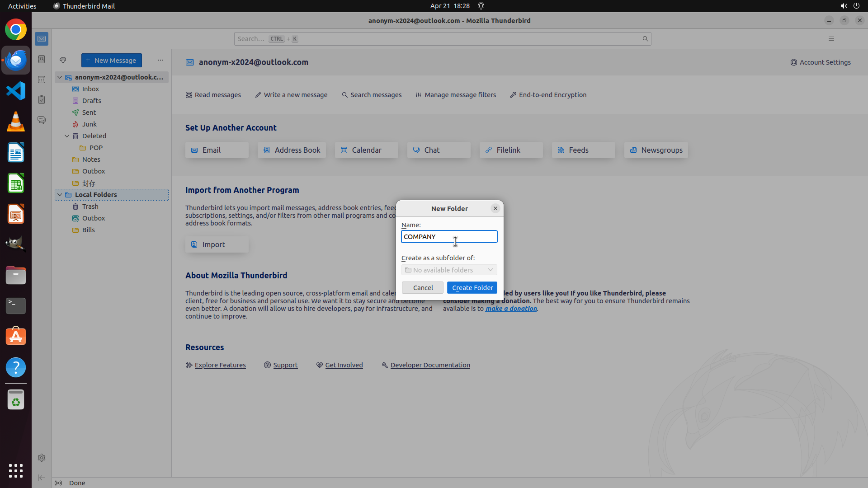Collapse the Local Folders tree

[x=60, y=195]
